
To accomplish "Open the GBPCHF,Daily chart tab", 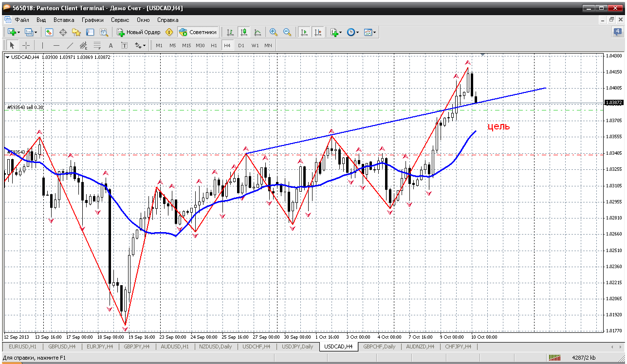I will click(379, 346).
